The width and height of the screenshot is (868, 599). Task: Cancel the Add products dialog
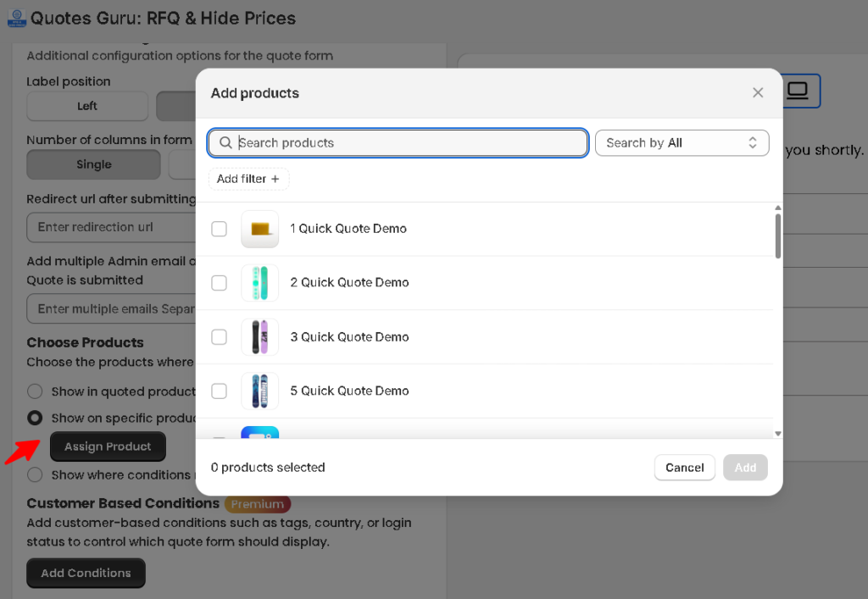(x=685, y=468)
